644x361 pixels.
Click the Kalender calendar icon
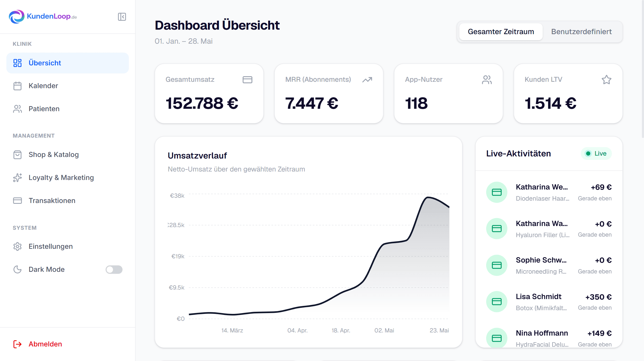click(x=17, y=86)
